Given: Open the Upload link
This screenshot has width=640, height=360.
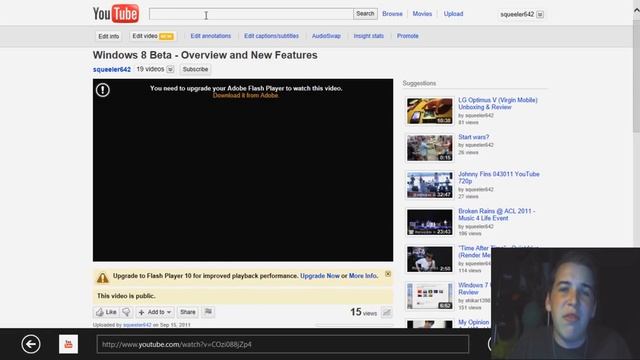Looking at the screenshot, I should click(453, 14).
